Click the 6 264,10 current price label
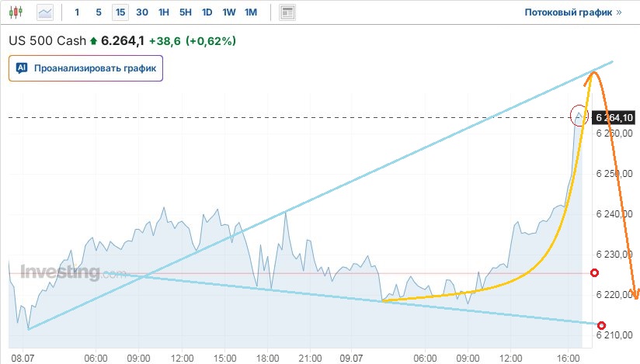 pos(614,117)
